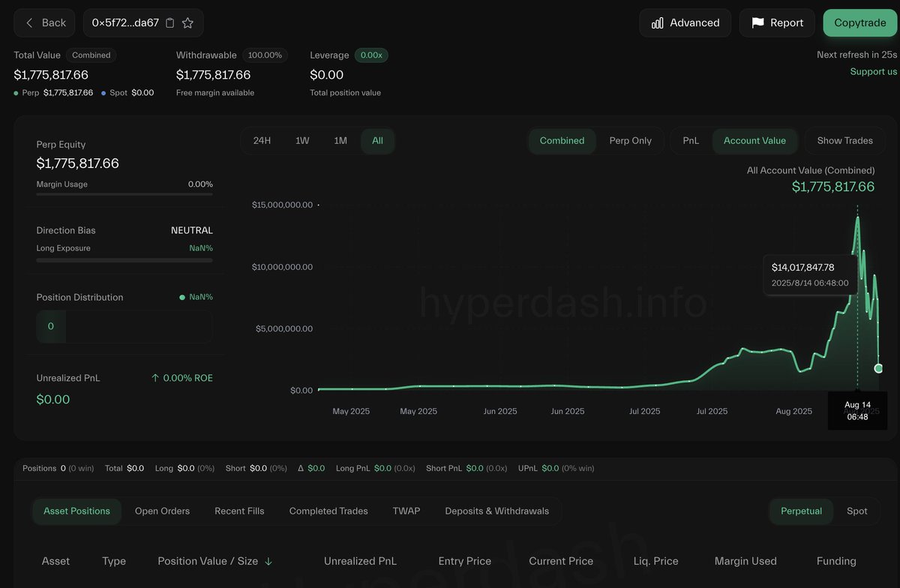Open the Deposits & Withdrawals tab

pos(497,511)
